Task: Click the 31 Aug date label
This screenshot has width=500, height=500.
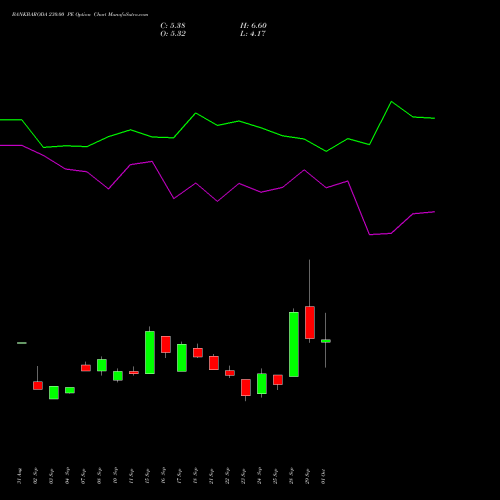Action: 20,476
